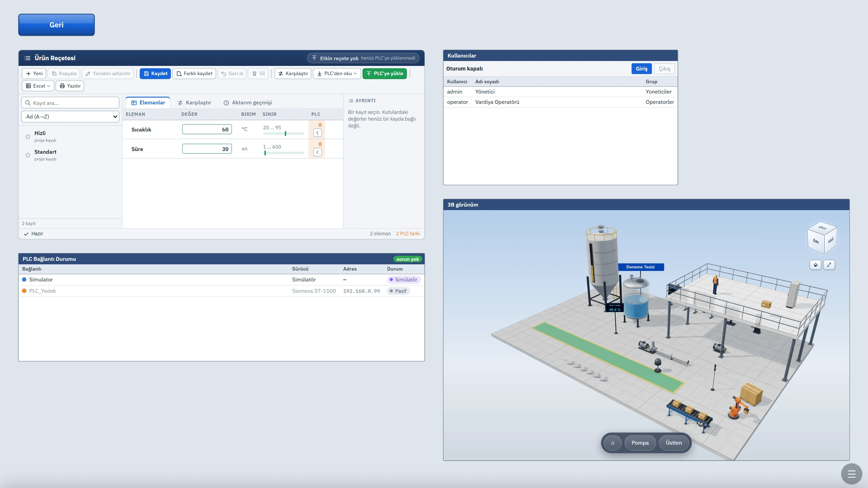Select the Simulator connection row
This screenshot has width=868, height=488.
pos(221,280)
